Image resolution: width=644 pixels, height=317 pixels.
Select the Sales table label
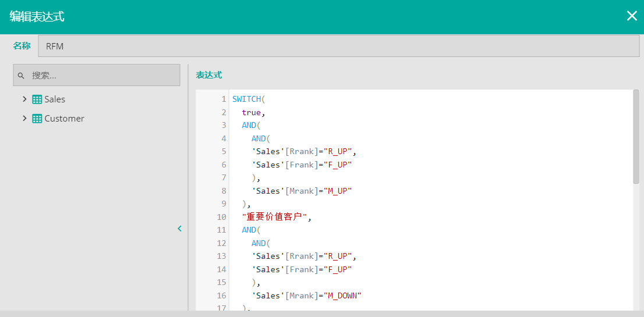tap(55, 99)
